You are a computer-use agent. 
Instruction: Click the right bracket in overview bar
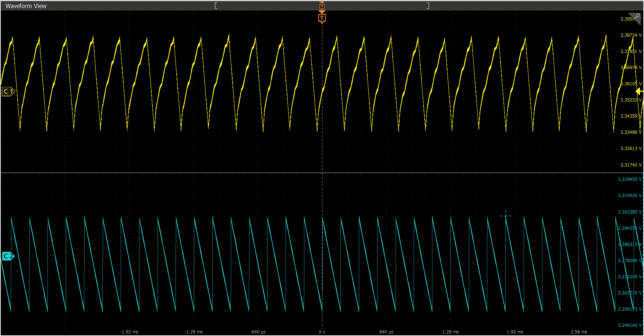coord(428,6)
